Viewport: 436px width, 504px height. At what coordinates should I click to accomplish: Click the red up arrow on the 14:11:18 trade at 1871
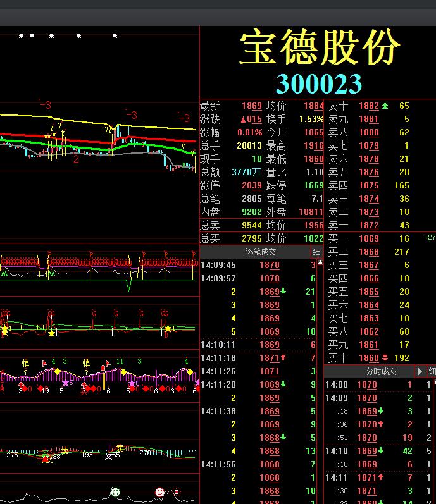click(x=283, y=357)
